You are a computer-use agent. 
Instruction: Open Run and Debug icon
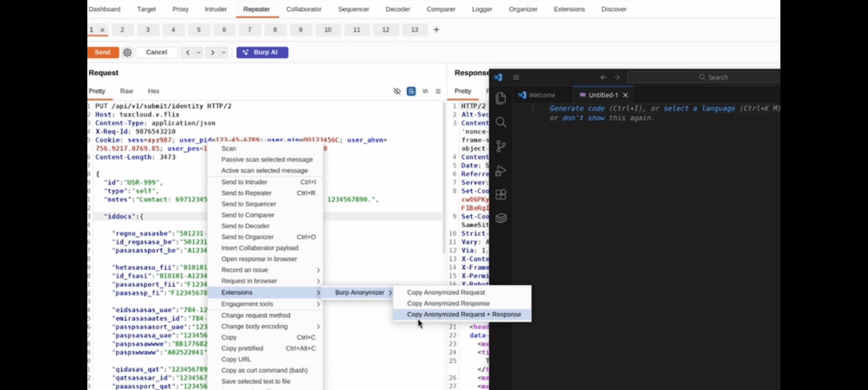pyautogui.click(x=501, y=171)
